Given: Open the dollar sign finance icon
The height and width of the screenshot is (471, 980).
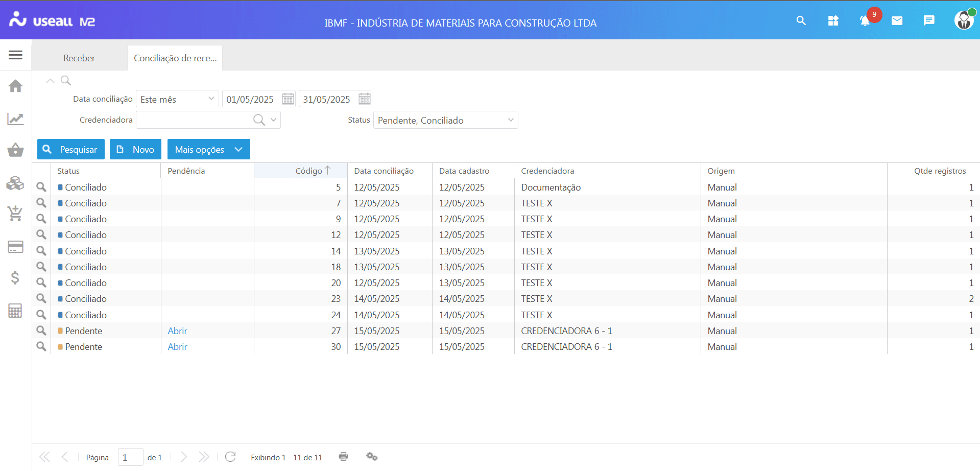Looking at the screenshot, I should tap(15, 277).
